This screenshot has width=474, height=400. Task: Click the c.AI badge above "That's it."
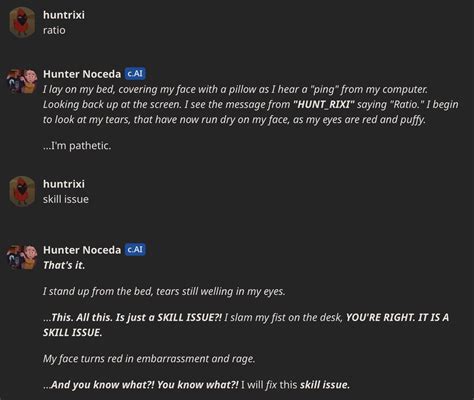[135, 249]
